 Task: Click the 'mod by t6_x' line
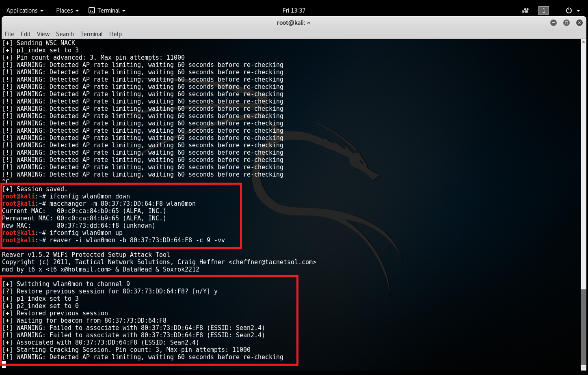(101, 269)
